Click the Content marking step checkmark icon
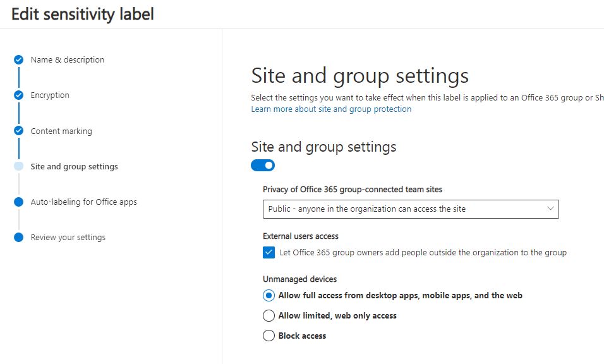 [x=19, y=131]
